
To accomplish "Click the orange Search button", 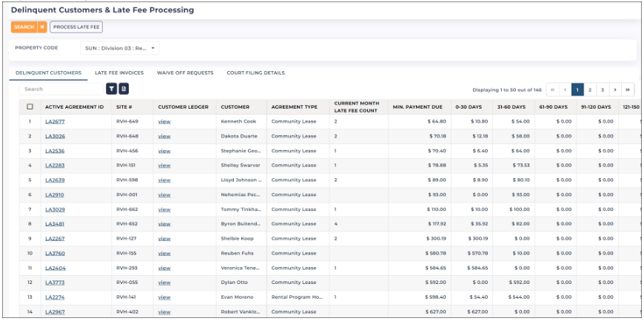I will (x=24, y=27).
